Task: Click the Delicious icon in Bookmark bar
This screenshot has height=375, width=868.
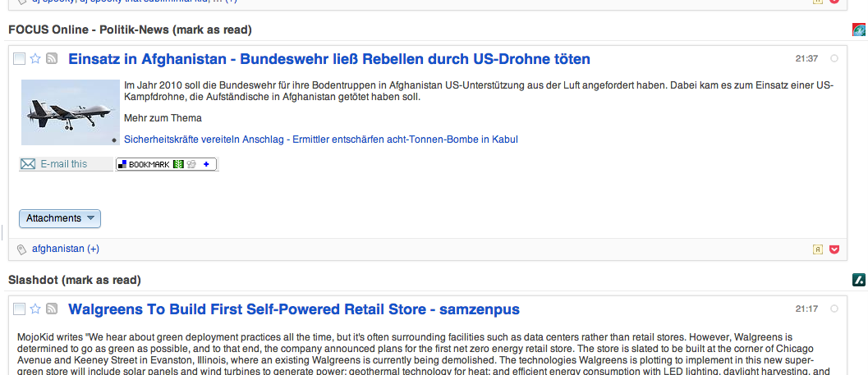Action: pyautogui.click(x=123, y=164)
